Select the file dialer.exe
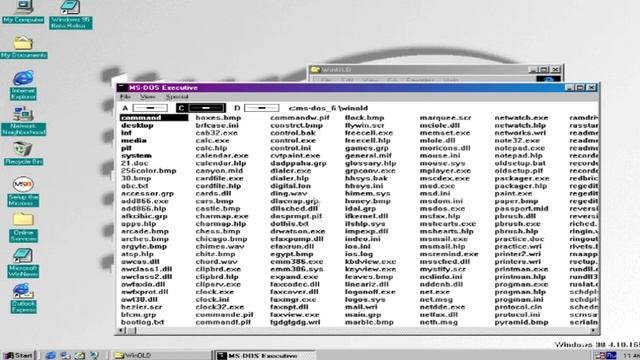The image size is (640, 360). 291,171
